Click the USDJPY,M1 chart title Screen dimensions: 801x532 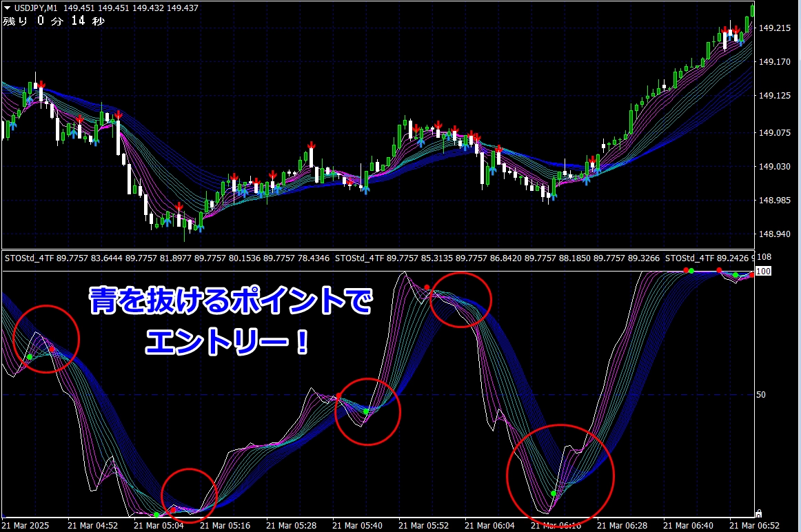[36, 8]
